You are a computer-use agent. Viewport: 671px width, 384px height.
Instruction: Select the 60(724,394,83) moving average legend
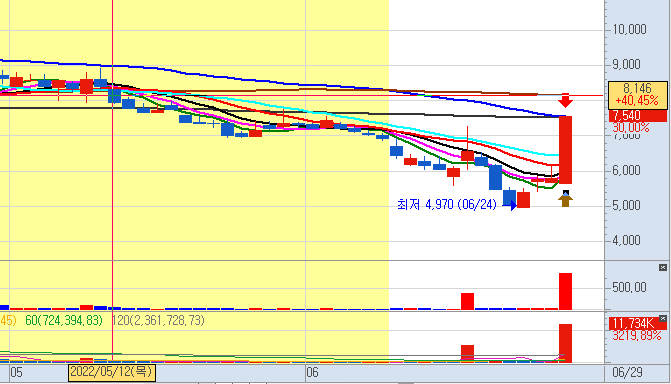[64, 320]
